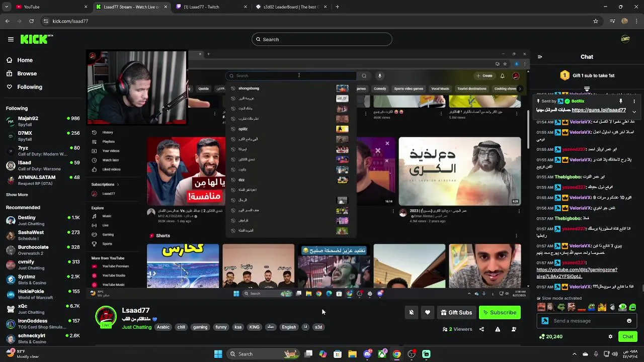This screenshot has width=644, height=362.
Task: Click the Gift Subs button
Action: point(456,312)
